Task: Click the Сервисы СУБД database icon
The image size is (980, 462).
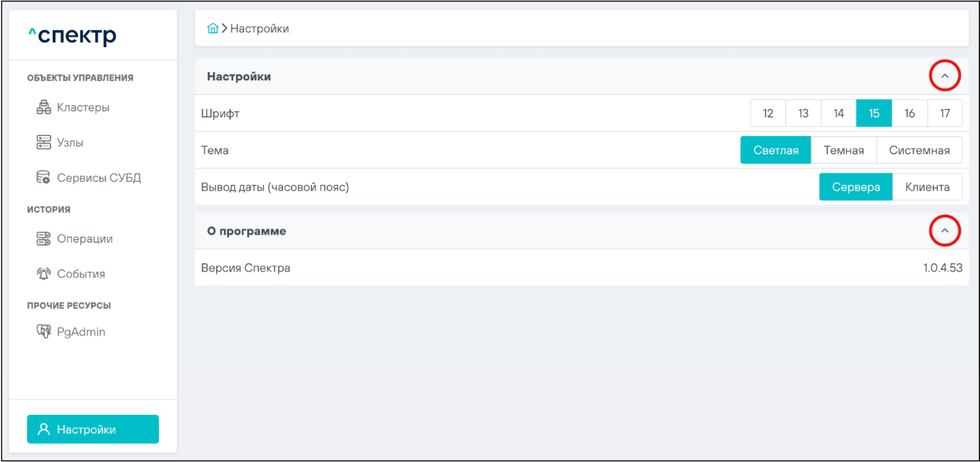Action: point(44,178)
